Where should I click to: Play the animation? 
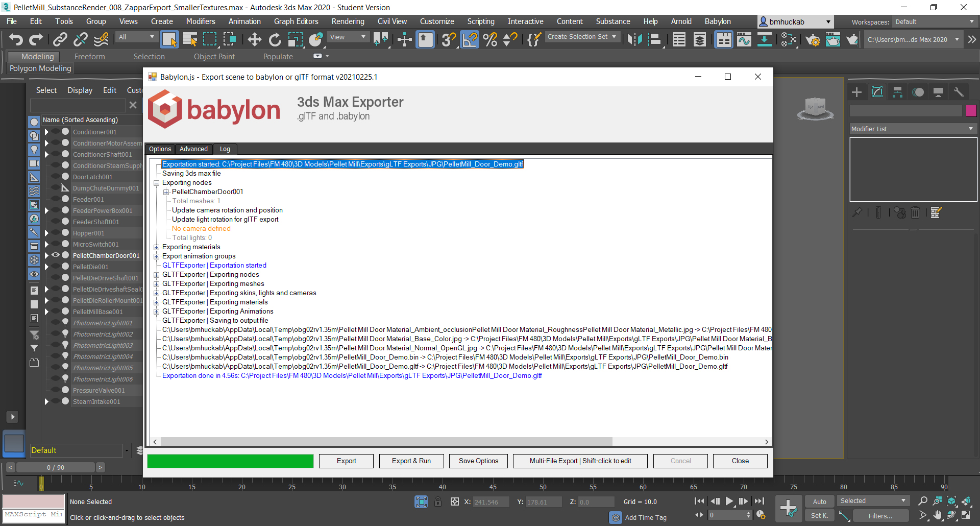729,501
